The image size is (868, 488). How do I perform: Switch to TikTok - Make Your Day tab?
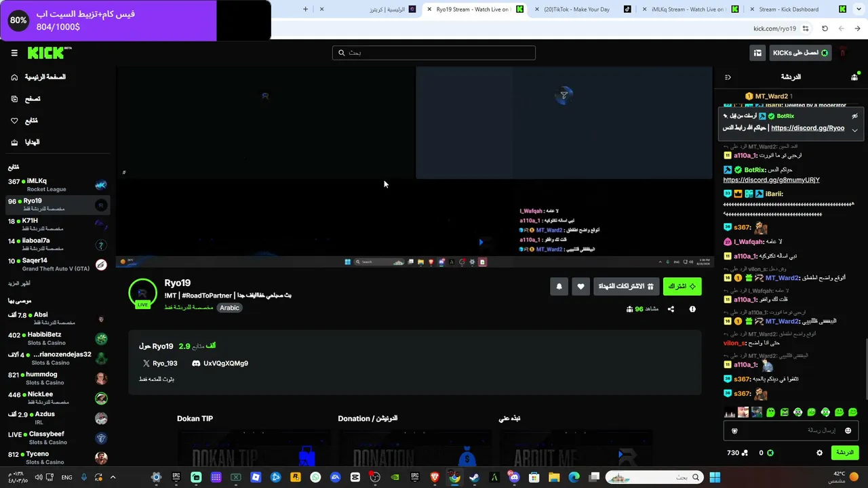coord(583,9)
